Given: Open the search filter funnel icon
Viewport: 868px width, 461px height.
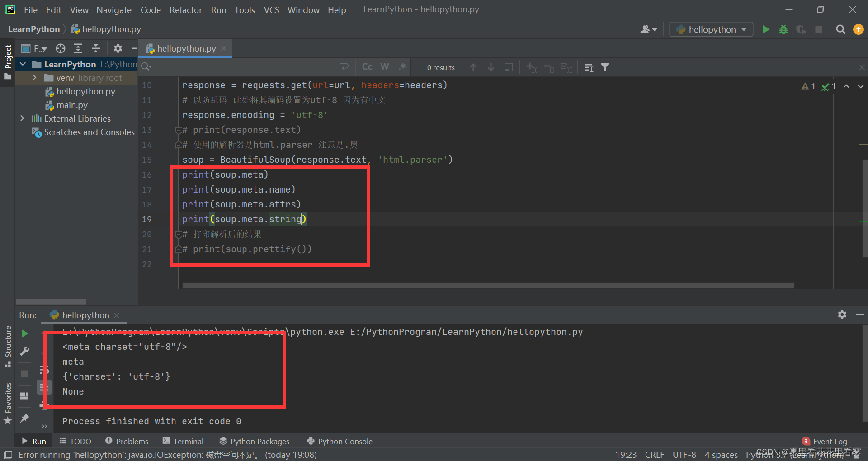Looking at the screenshot, I should tap(605, 67).
